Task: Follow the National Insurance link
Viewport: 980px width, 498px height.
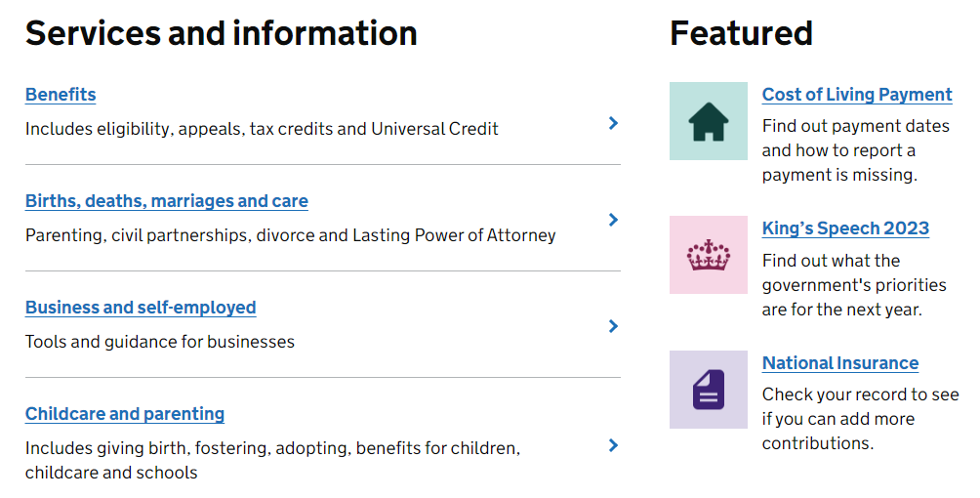Action: (839, 363)
